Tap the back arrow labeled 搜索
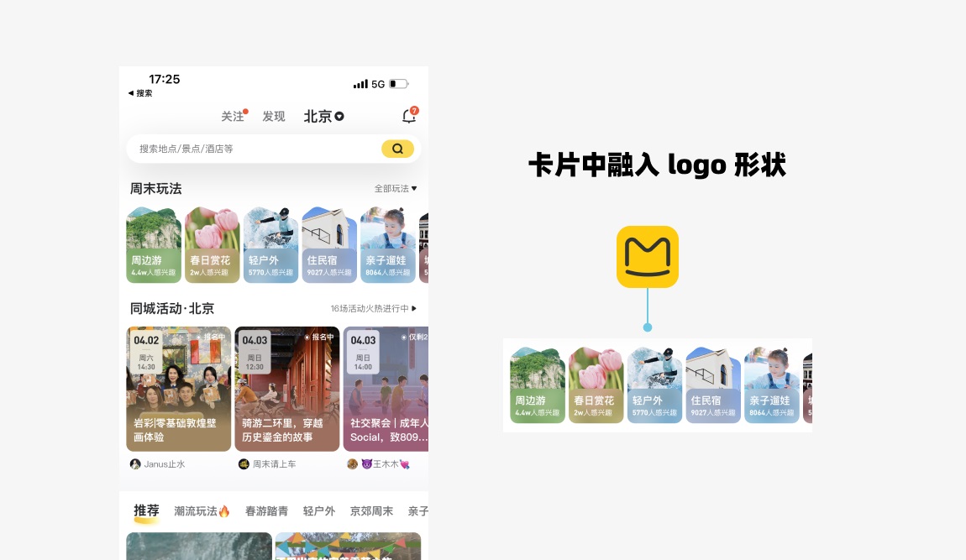966x560 pixels. click(140, 93)
